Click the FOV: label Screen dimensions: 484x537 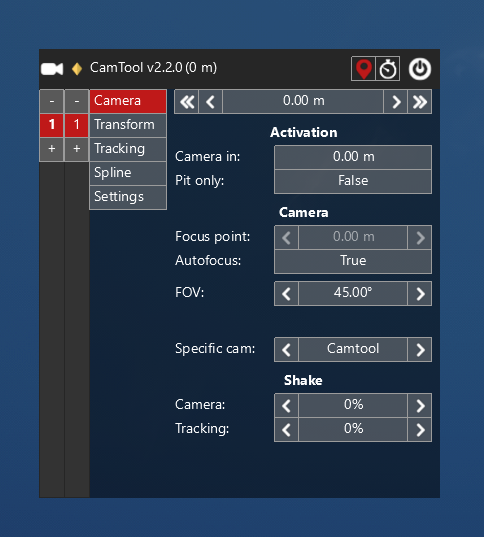pyautogui.click(x=189, y=293)
